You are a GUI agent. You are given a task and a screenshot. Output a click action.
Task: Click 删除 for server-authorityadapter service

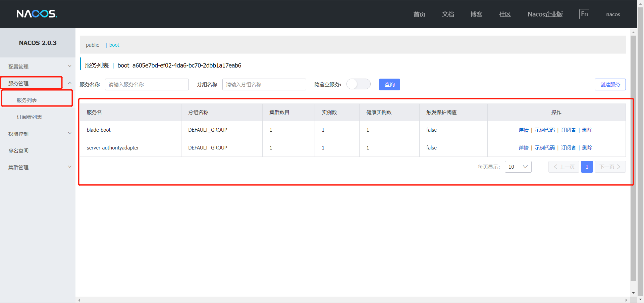coord(587,147)
